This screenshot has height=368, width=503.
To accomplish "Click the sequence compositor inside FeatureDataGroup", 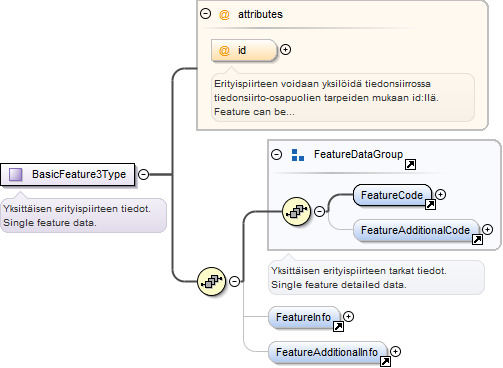I will [296, 211].
